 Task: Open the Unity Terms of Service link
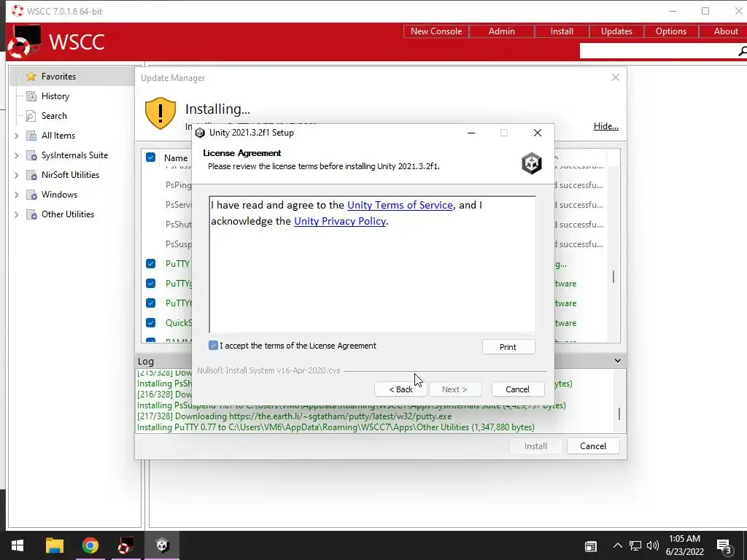400,205
